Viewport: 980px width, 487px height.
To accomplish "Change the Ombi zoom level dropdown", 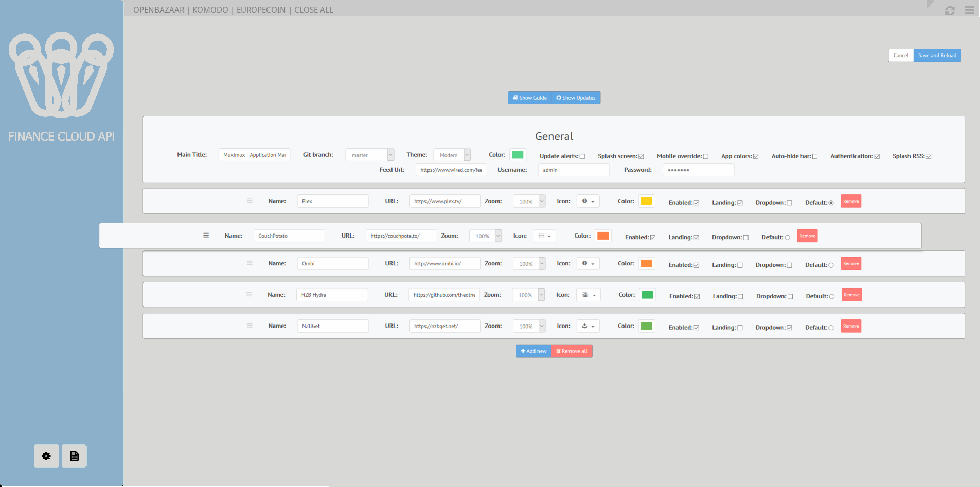I will coord(529,263).
